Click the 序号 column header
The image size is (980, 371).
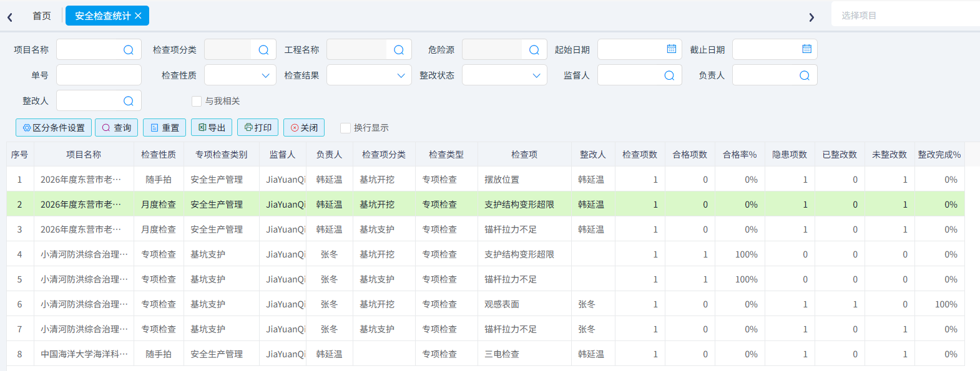coord(19,155)
